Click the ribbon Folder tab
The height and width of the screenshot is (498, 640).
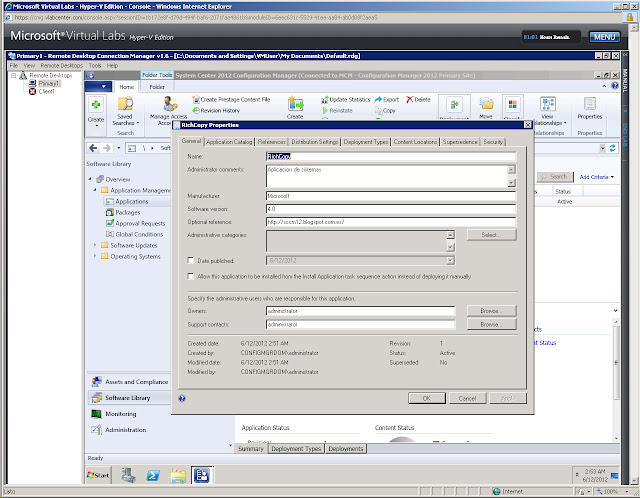point(157,87)
